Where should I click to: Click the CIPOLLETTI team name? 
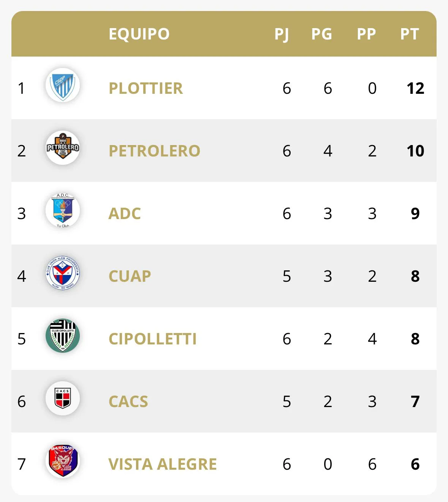click(152, 339)
